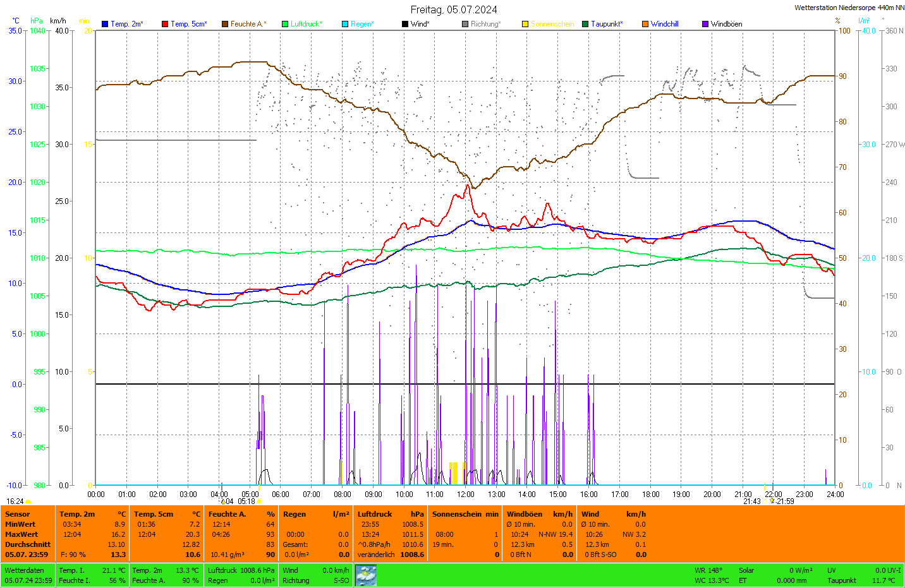
Task: Click the Wetterdaten label in green bar
Action: pos(25,570)
